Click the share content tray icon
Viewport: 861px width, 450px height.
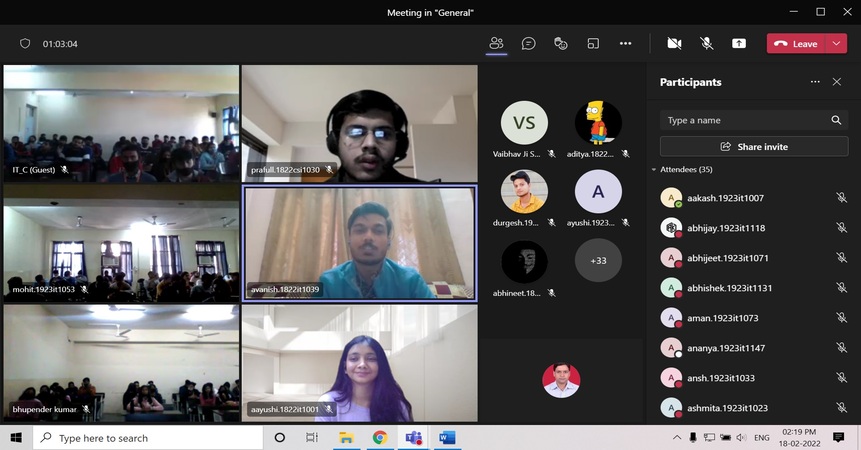[739, 44]
